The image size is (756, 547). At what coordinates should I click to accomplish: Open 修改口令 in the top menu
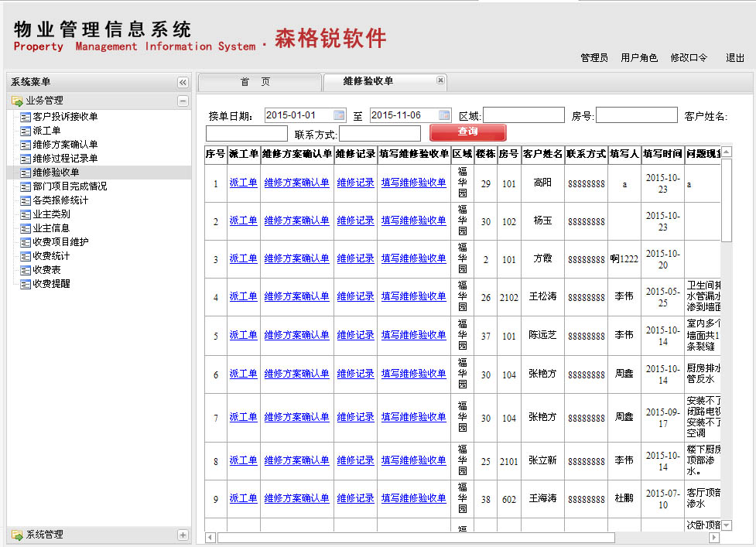(x=689, y=57)
